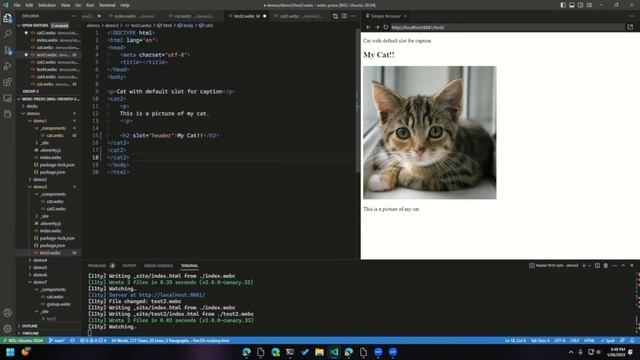Click the UTF-8 encoding status
640x360 pixels.
pos(560,340)
